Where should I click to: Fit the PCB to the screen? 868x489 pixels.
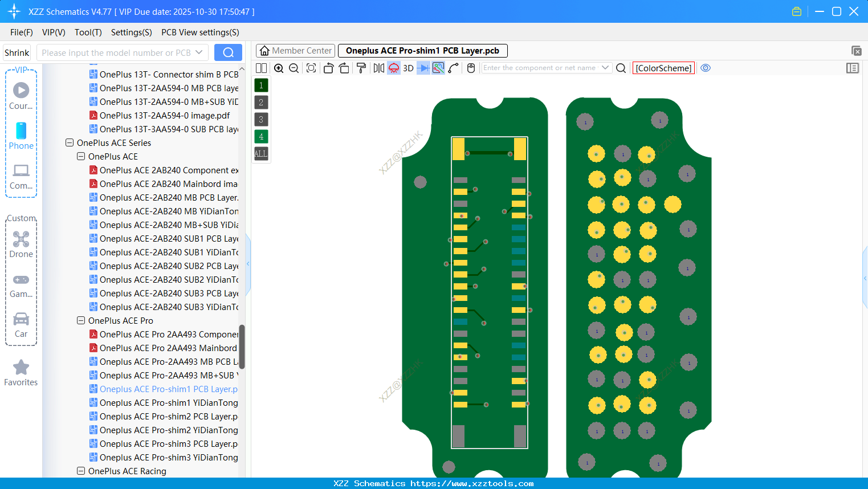coord(311,68)
